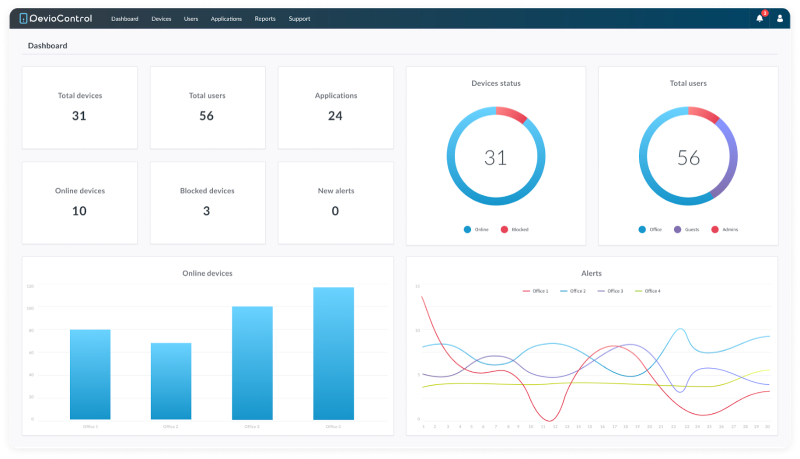Select the tallest bar in Online devices chart
This screenshot has height=459, width=800.
[x=334, y=353]
